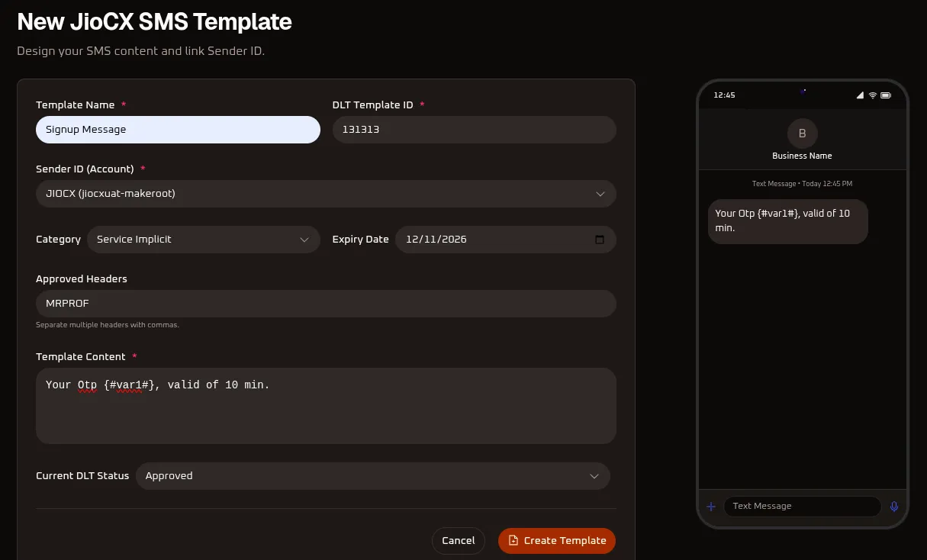Click the Wi-Fi icon in phone status bar
The height and width of the screenshot is (560, 927).
tap(873, 95)
